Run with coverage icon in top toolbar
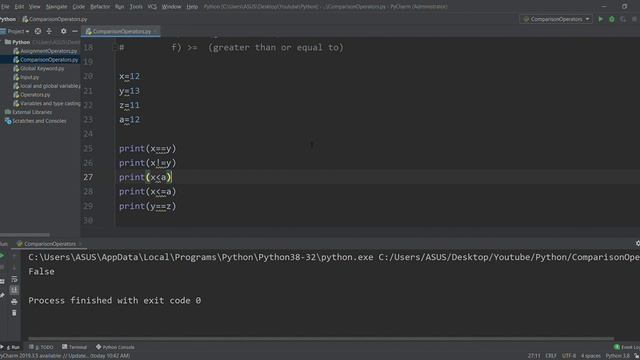This screenshot has height=360, width=640. pyautogui.click(x=623, y=19)
